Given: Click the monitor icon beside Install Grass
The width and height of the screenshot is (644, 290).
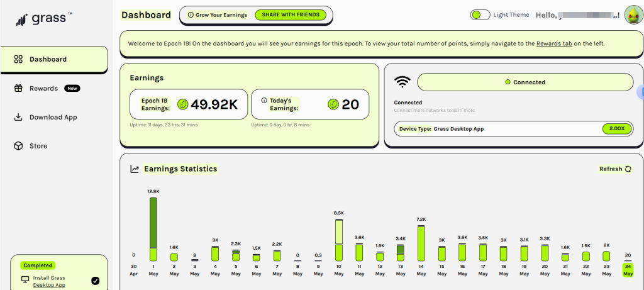Looking at the screenshot, I should pos(25,279).
